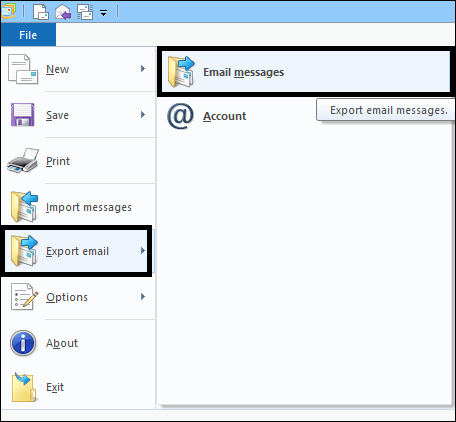This screenshot has width=456, height=422.
Task: Open the Customize Quick Access Toolbar dropdown
Action: click(x=104, y=13)
